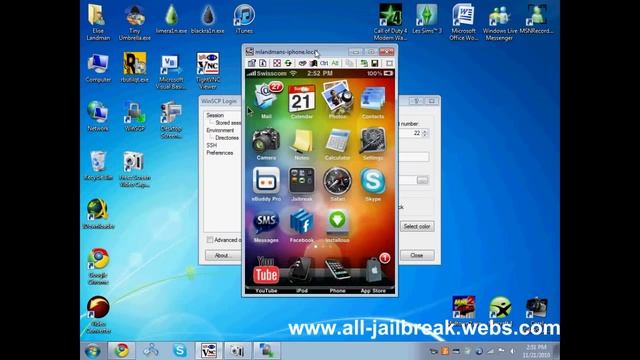
Task: Click the input field below the port number
Action: pyautogui.click(x=414, y=157)
